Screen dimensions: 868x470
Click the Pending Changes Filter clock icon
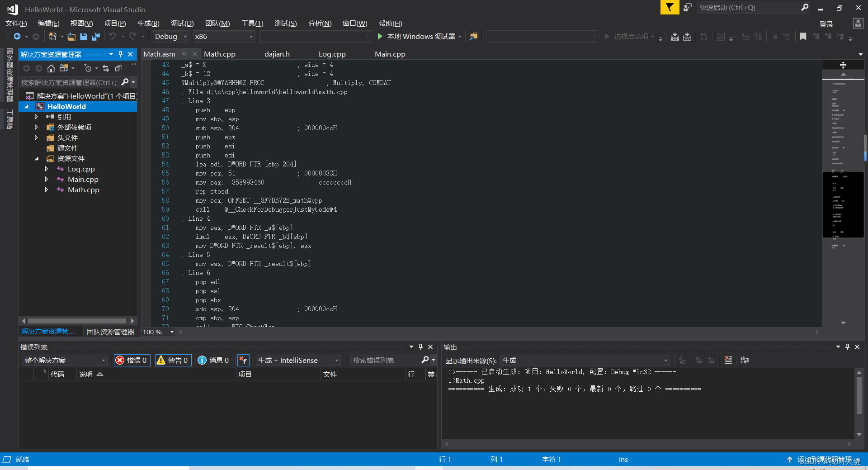[88, 68]
